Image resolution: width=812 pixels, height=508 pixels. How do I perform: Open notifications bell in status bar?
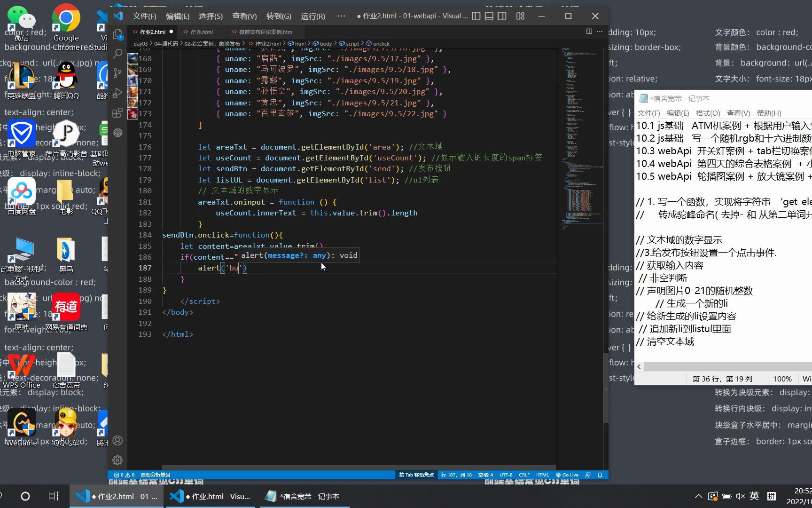(x=600, y=475)
